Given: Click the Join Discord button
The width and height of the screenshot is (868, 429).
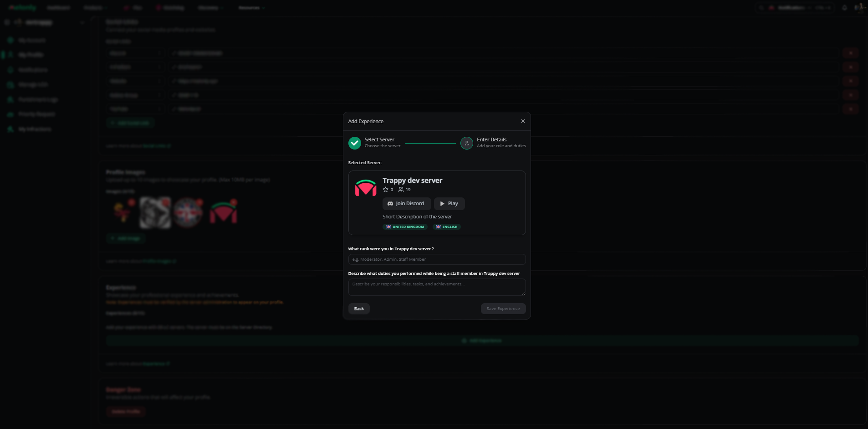Looking at the screenshot, I should point(407,204).
